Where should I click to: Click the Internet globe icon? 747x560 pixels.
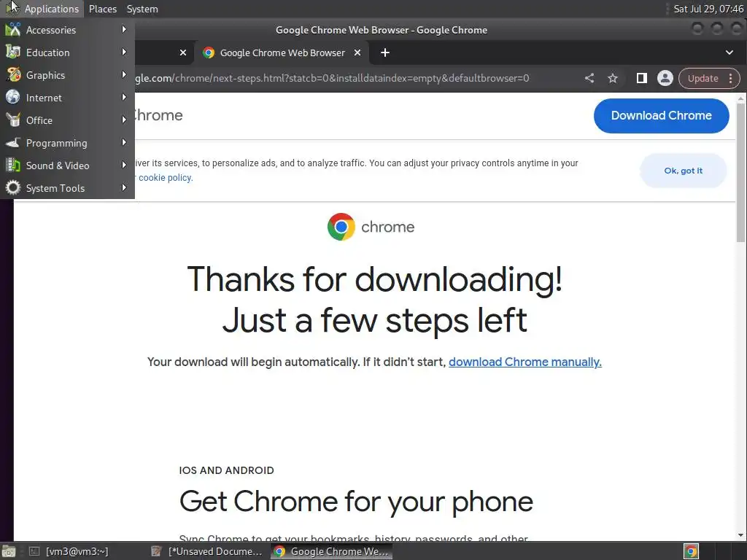coord(13,98)
